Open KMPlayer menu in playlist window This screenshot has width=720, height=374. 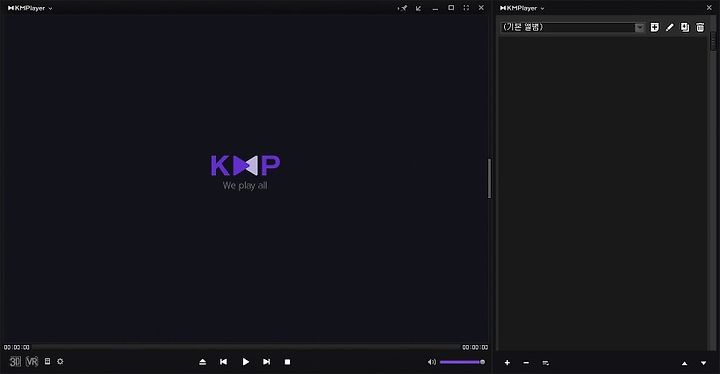(x=522, y=8)
